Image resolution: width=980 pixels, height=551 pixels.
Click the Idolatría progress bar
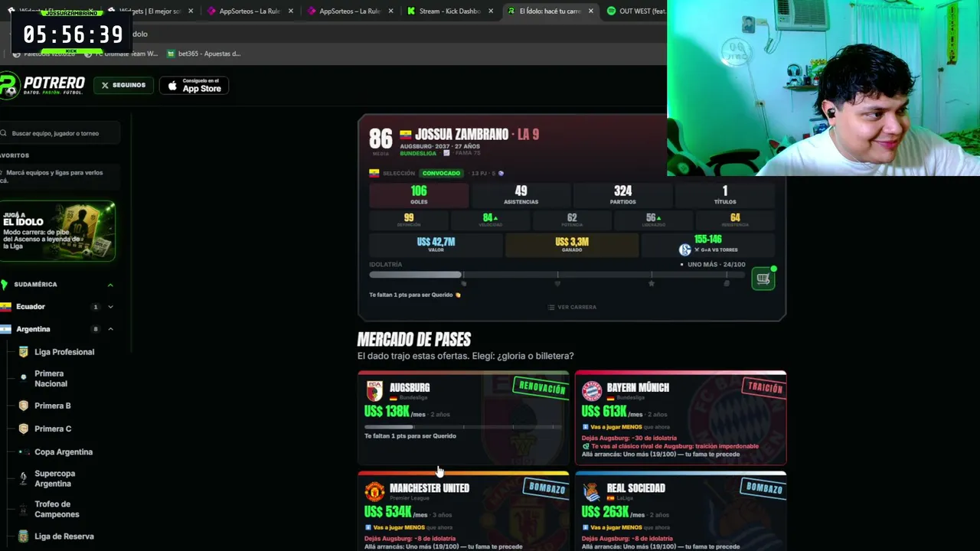(x=557, y=275)
